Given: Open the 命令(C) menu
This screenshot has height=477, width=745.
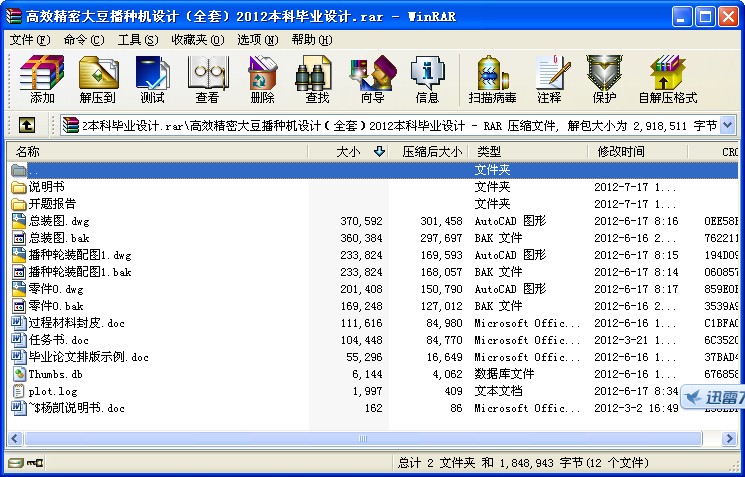Looking at the screenshot, I should coord(84,40).
